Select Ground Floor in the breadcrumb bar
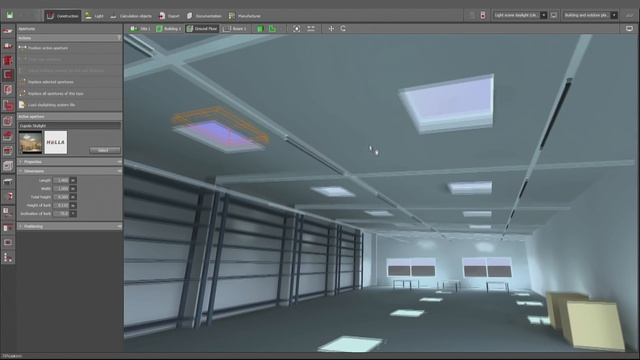640x360 pixels. click(x=202, y=29)
